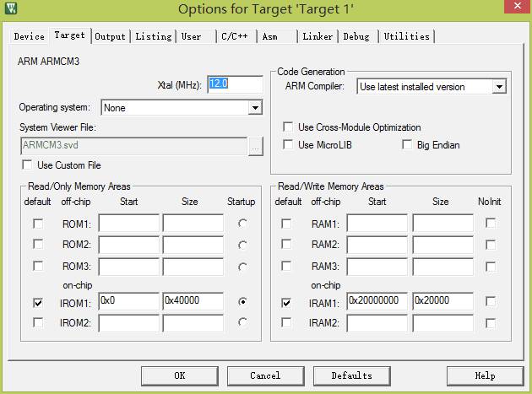The image size is (532, 394).
Task: Switch to the Linker tab
Action: (318, 36)
